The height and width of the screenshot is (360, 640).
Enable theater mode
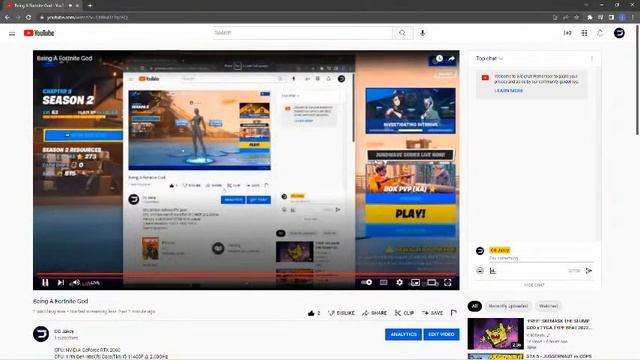tap(432, 282)
